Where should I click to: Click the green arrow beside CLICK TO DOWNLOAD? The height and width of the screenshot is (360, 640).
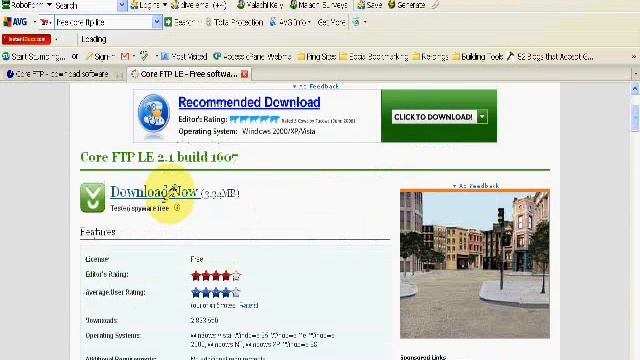(x=482, y=117)
